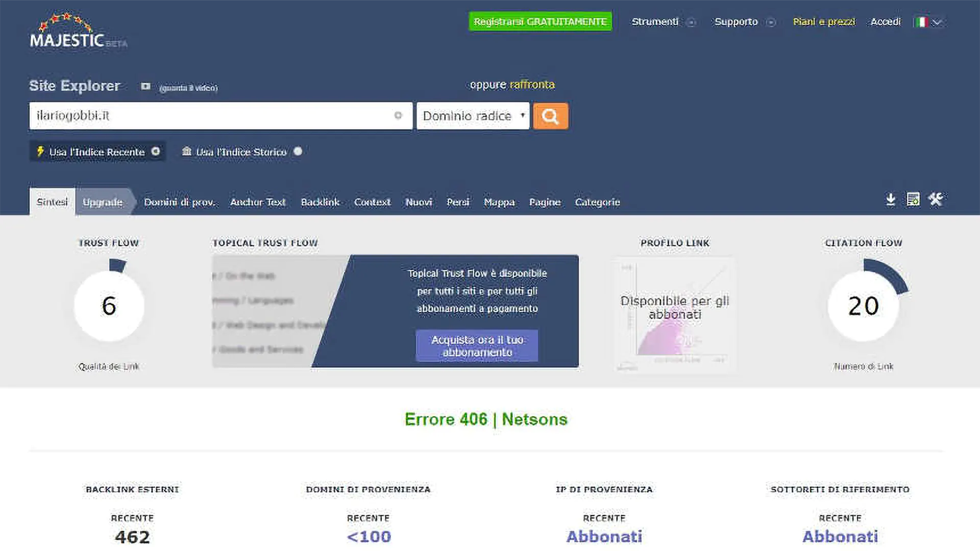Viewport: 980px width, 551px height.
Task: Open the Dominio radice dropdown
Action: pos(473,116)
